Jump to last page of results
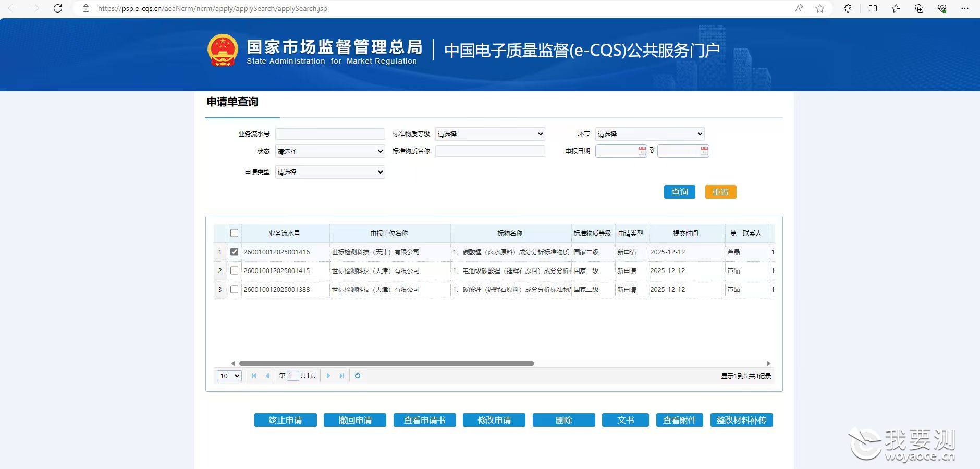Screen dimensions: 980x469 pyautogui.click(x=341, y=376)
